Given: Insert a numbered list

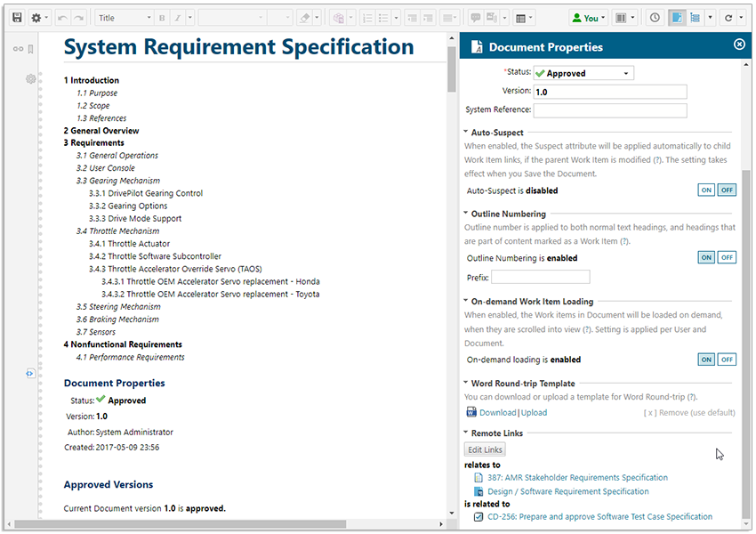Looking at the screenshot, I should pyautogui.click(x=367, y=18).
